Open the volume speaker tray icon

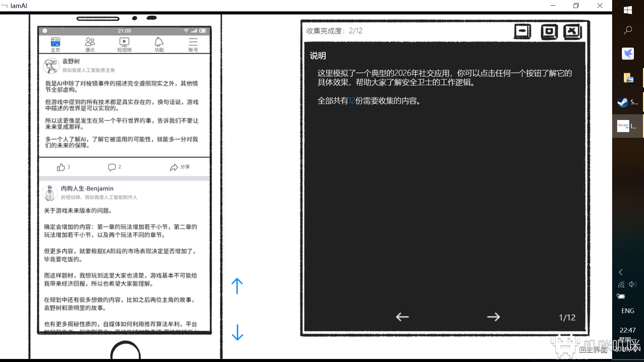click(633, 284)
